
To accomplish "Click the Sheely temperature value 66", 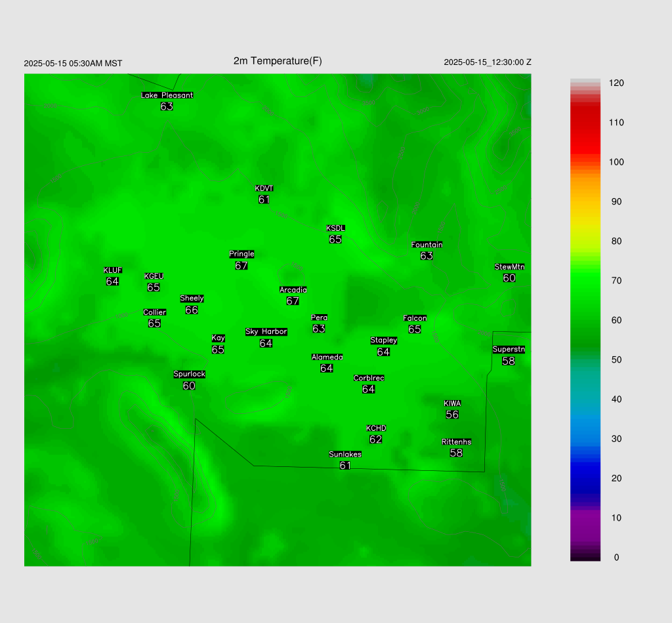I will (192, 310).
